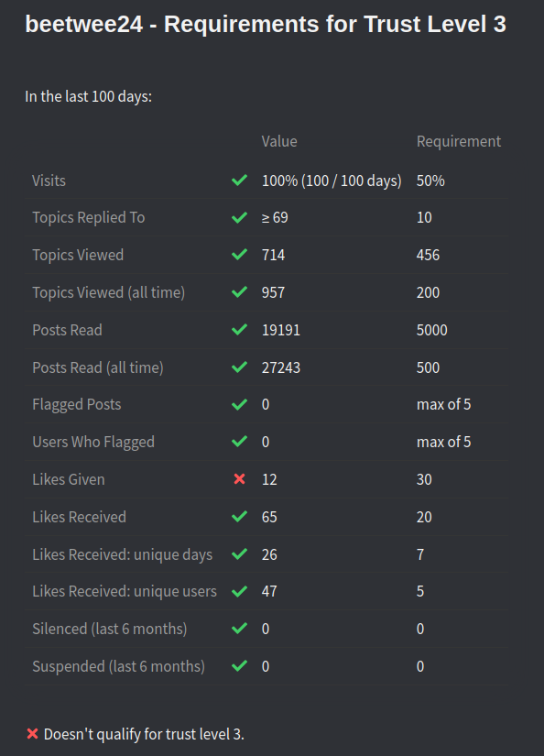Click the green check for Posts Read
This screenshot has height=756, width=544.
239,330
